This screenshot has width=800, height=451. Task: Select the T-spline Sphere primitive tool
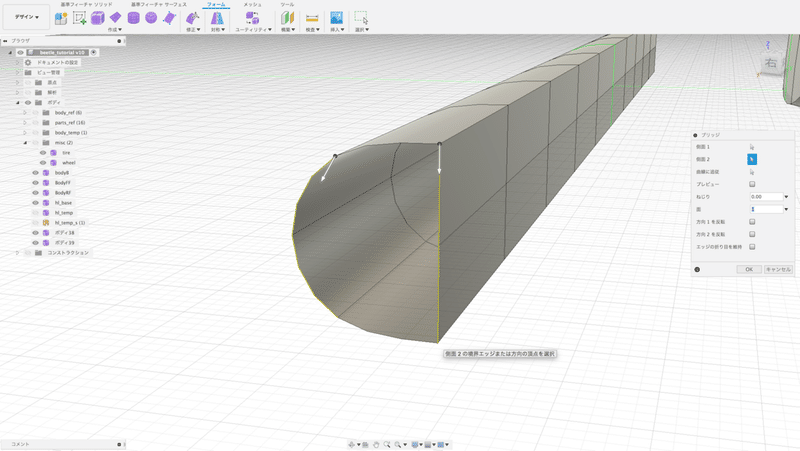point(151,18)
